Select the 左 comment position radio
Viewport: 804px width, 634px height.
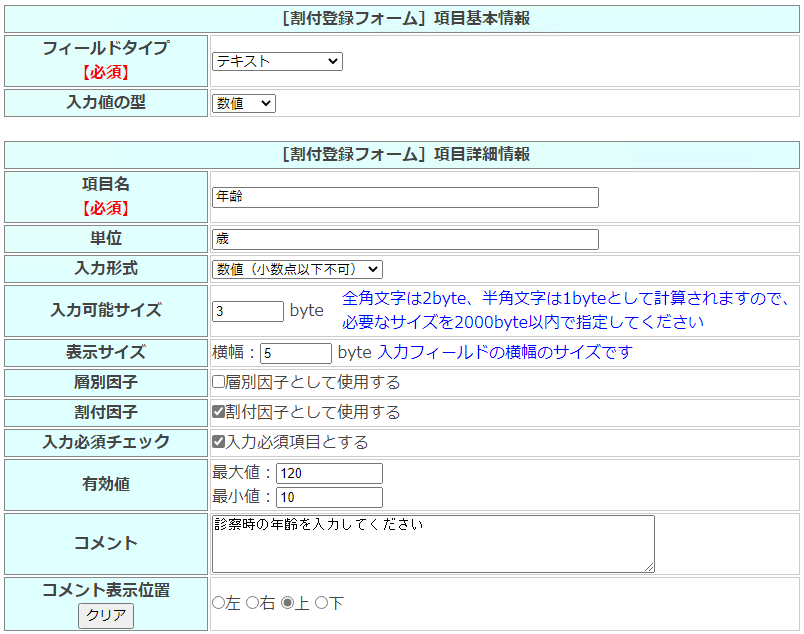[218, 603]
